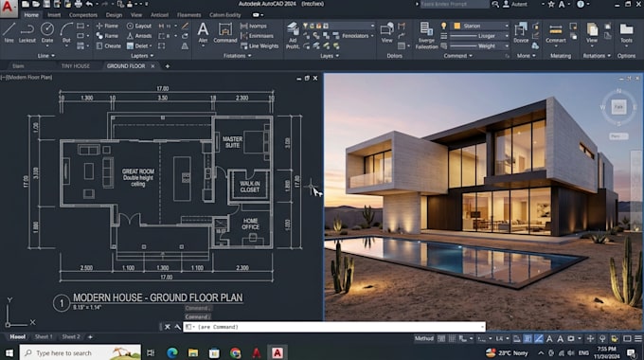Switch to the Home ribbon tab
Image resolution: width=644 pixels, height=360 pixels.
click(x=31, y=15)
